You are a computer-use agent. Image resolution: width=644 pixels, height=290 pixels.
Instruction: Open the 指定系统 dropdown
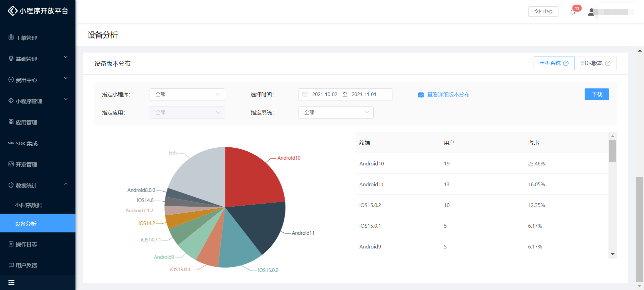[x=336, y=113]
